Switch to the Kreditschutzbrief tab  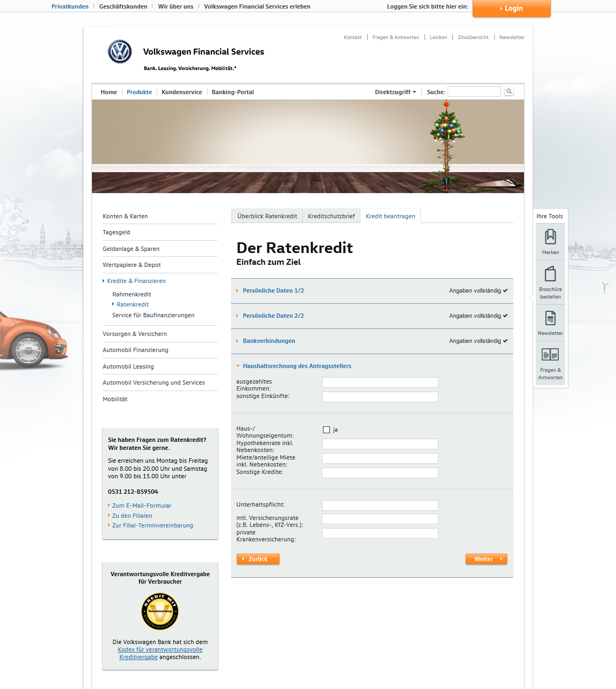click(x=331, y=216)
